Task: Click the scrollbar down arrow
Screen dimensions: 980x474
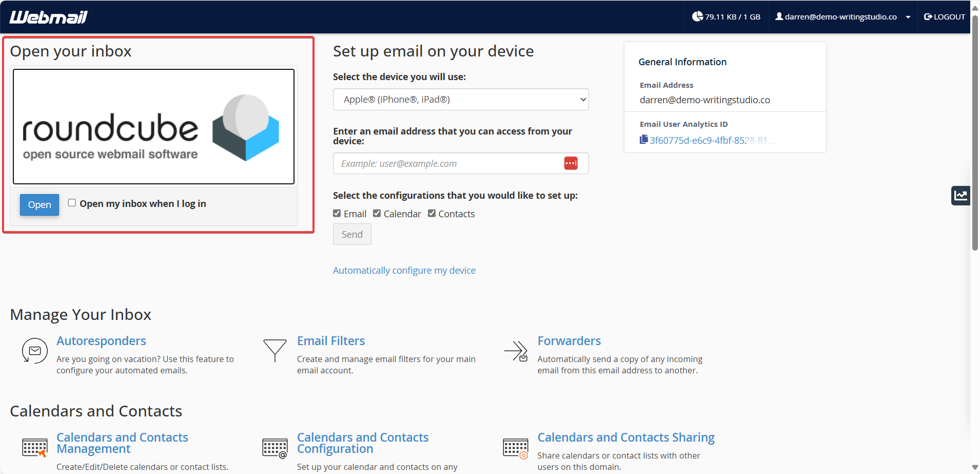Action: (975, 468)
